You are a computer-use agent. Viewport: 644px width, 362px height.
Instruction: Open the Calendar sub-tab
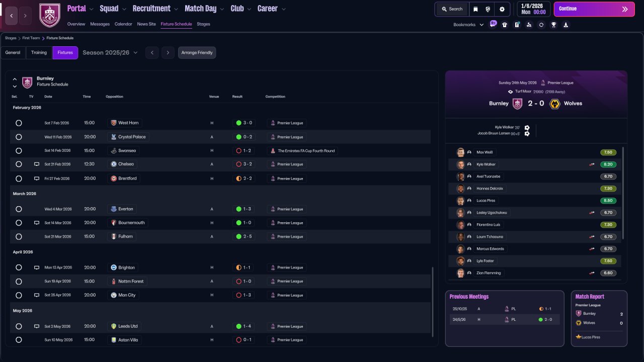click(x=123, y=24)
